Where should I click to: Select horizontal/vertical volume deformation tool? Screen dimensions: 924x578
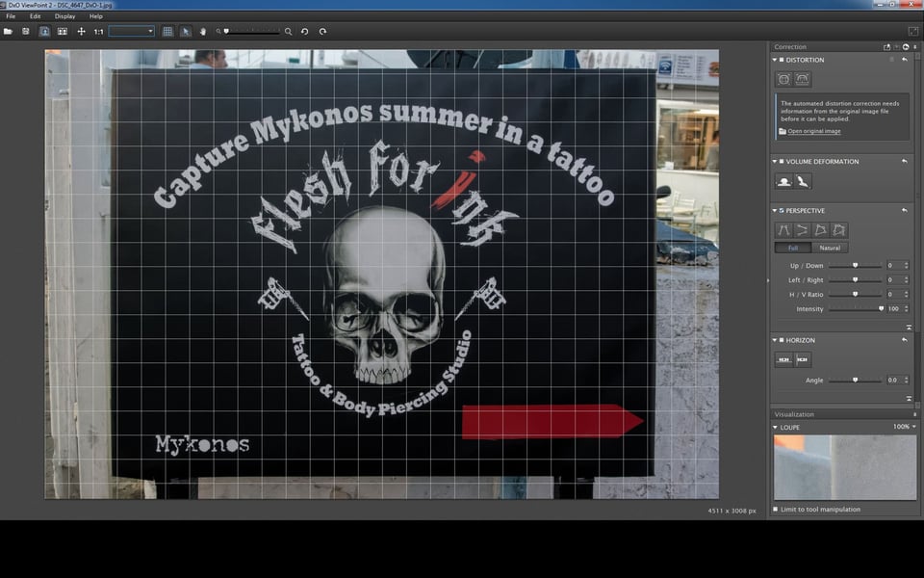(x=783, y=181)
